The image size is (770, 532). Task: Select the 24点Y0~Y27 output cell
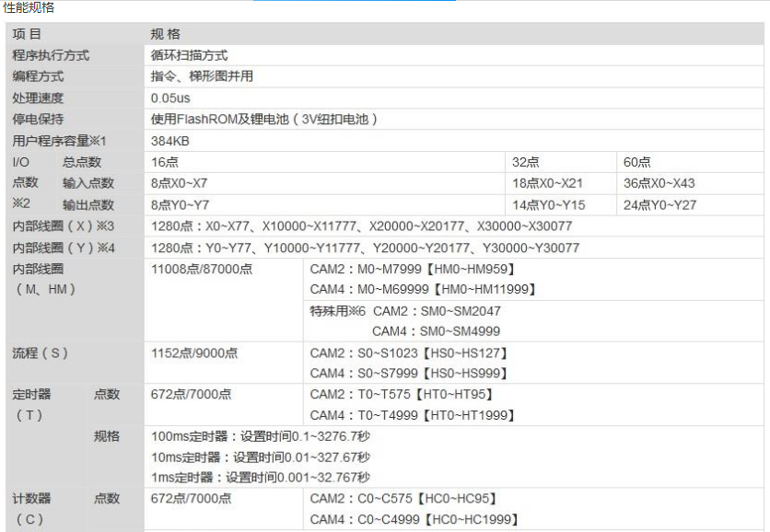click(x=659, y=204)
